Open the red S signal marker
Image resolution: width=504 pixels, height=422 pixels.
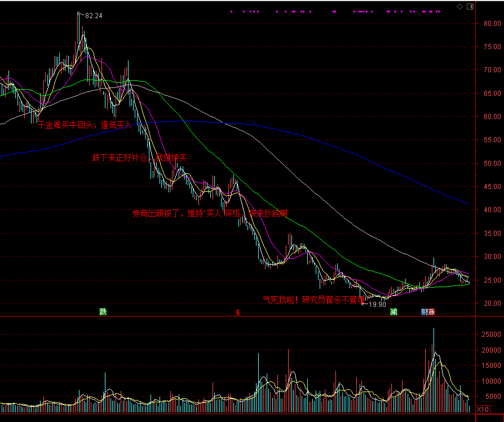[x=238, y=313]
